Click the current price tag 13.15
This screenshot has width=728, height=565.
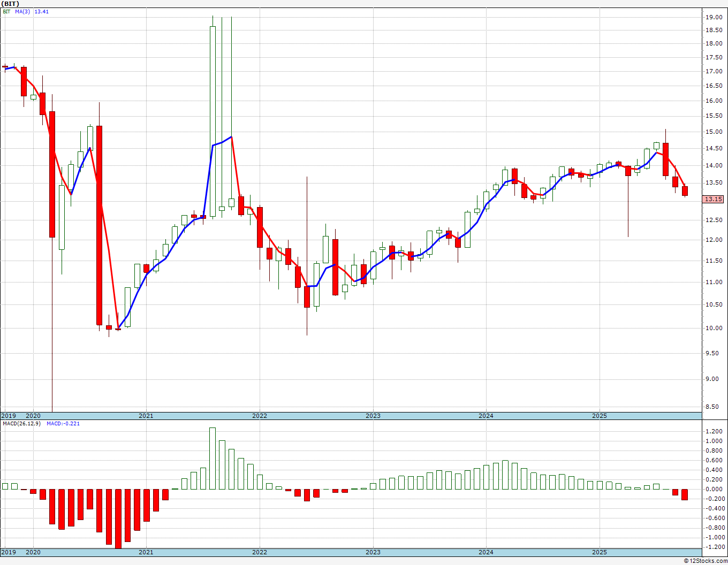point(713,199)
